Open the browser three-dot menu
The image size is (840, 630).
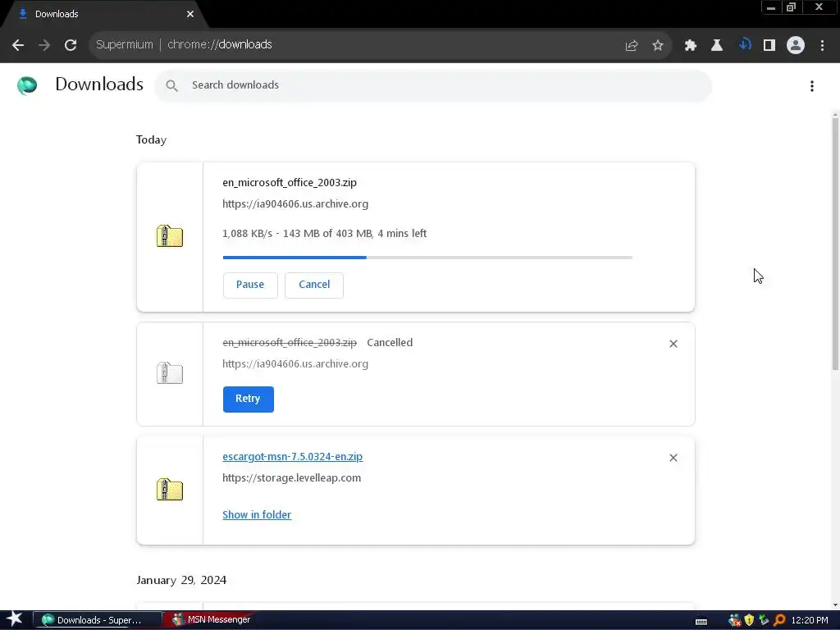point(822,46)
